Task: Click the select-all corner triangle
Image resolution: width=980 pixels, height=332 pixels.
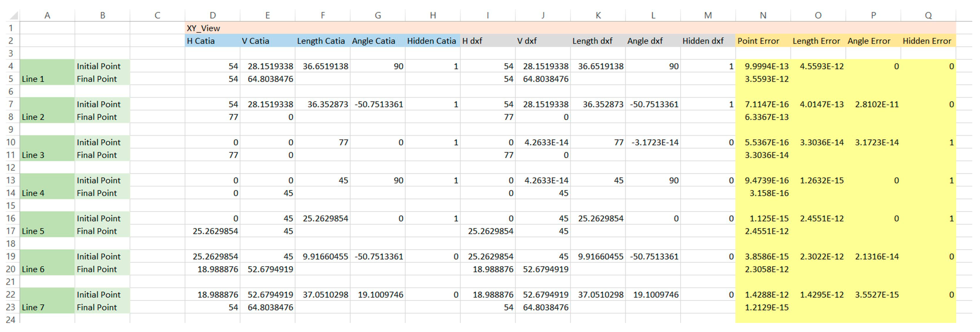Action: click(13, 16)
